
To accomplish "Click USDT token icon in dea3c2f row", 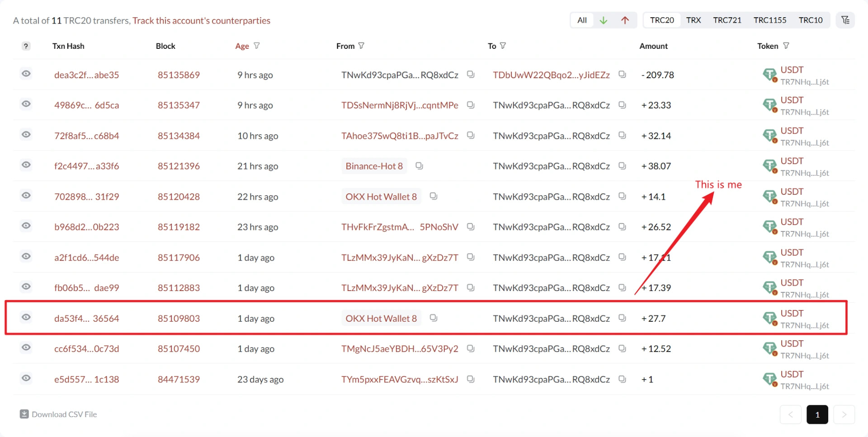I will point(769,75).
